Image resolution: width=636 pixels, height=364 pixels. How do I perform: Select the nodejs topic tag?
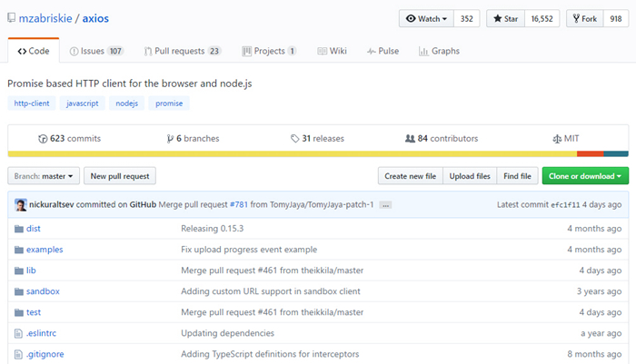click(x=127, y=103)
